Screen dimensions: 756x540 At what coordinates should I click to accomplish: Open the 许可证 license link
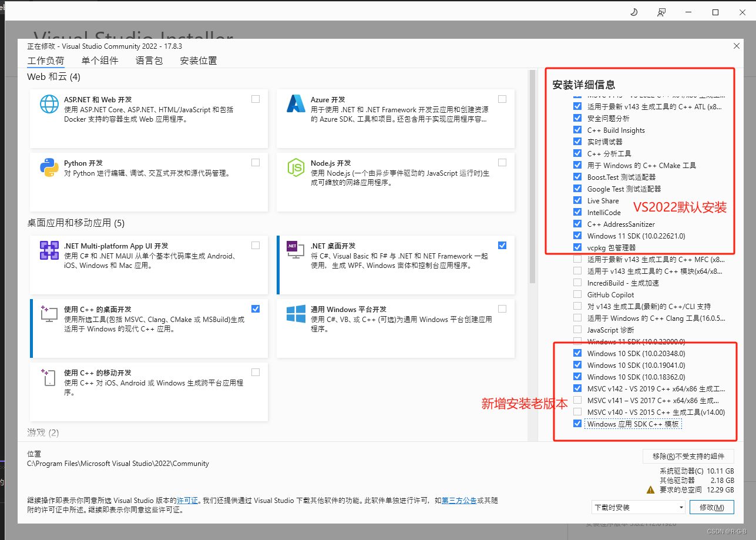(x=187, y=501)
